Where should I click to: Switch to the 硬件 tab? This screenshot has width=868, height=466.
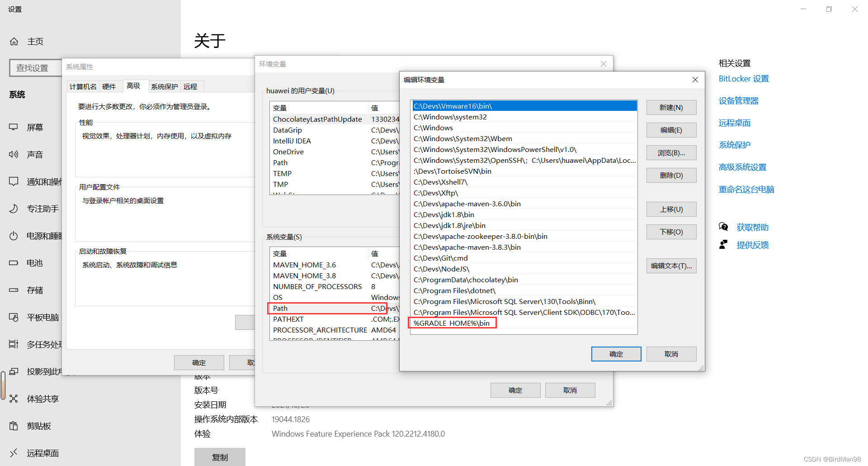pos(109,86)
